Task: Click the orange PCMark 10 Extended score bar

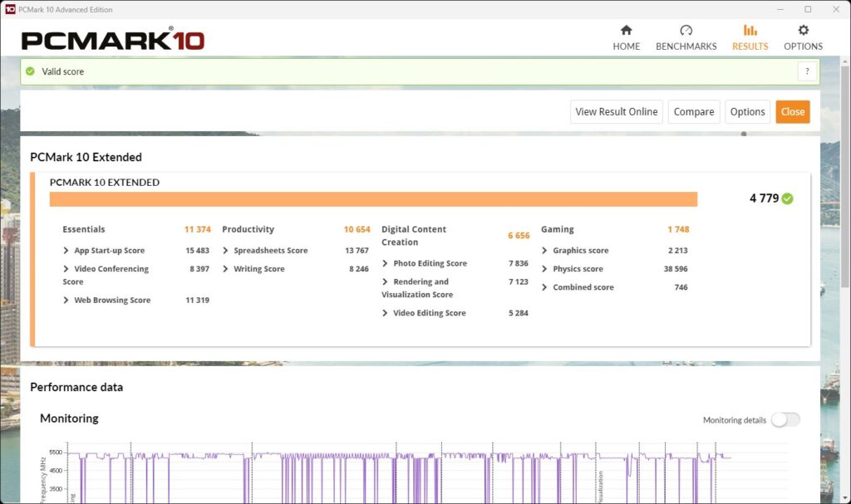Action: coord(373,199)
